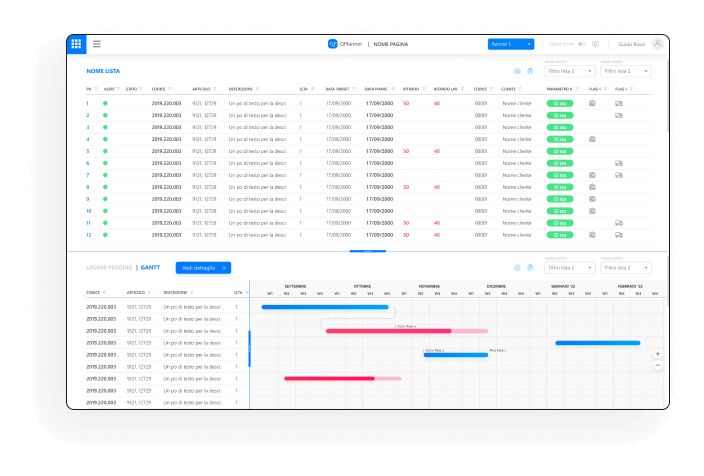
Task: Click the settings gear icon above top list
Action: tap(517, 71)
